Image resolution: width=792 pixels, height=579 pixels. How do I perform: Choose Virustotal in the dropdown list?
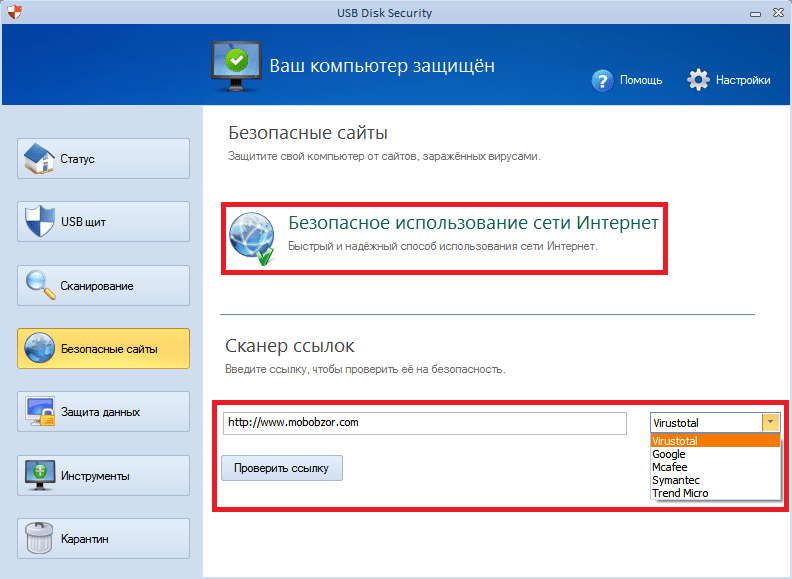tap(715, 441)
